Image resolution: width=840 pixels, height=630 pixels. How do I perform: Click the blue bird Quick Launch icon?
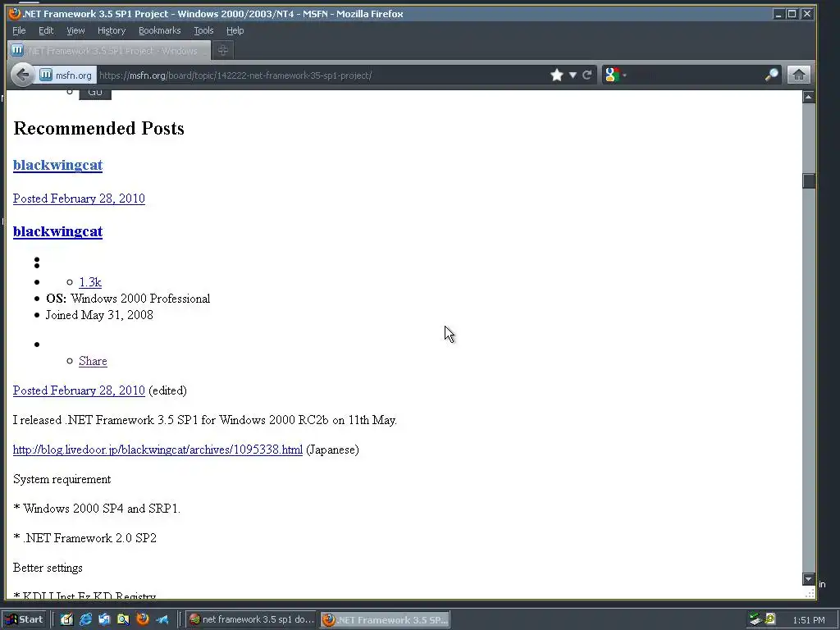[162, 619]
